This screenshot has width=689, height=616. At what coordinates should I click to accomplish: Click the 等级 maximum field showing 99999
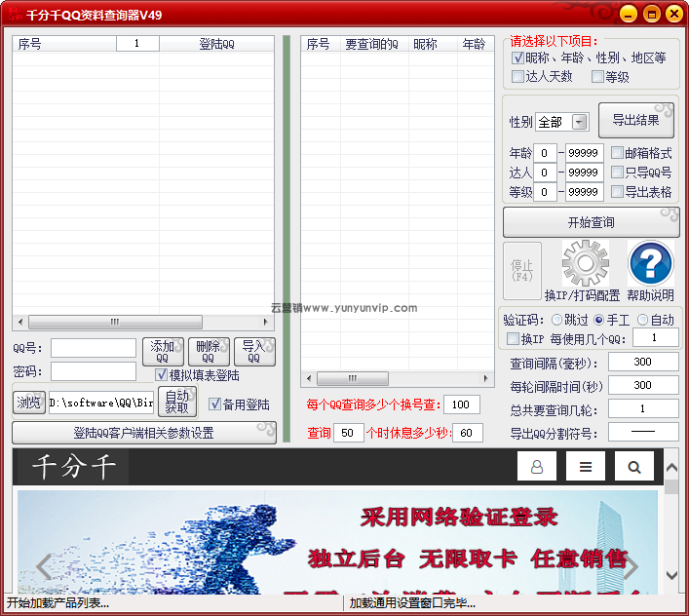[x=584, y=192]
